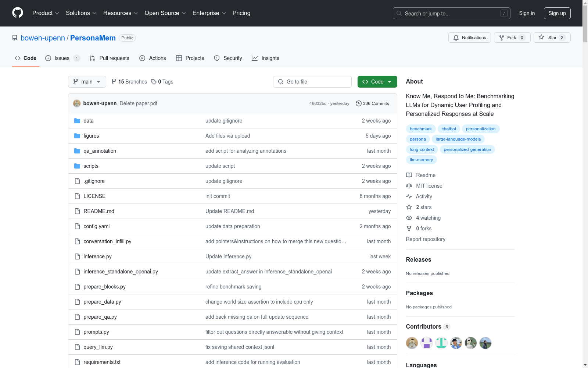Click the folder icon for data

(77, 121)
